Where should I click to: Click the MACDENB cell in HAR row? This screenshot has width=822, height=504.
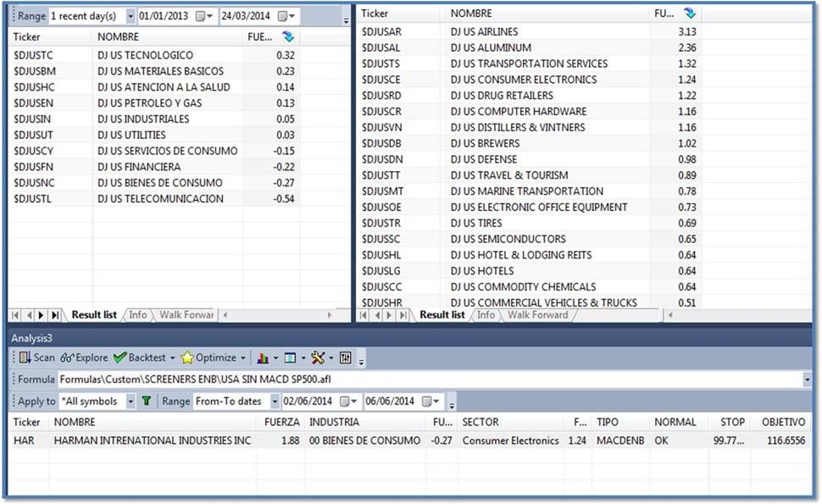pyautogui.click(x=620, y=440)
